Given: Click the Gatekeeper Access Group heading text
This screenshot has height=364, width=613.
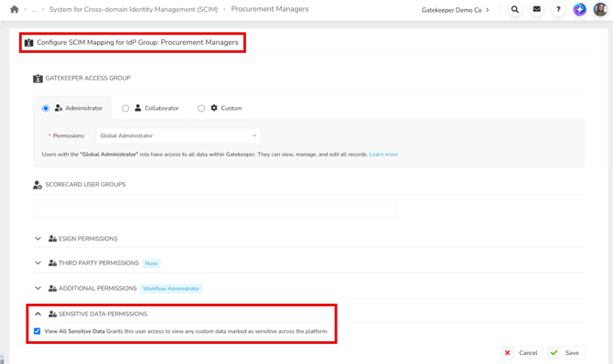Looking at the screenshot, I should click(88, 78).
